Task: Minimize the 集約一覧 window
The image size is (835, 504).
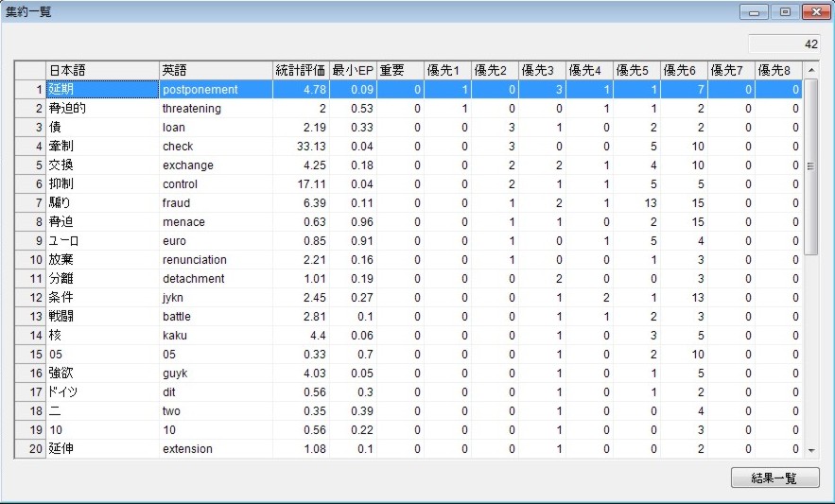Action: pos(756,12)
